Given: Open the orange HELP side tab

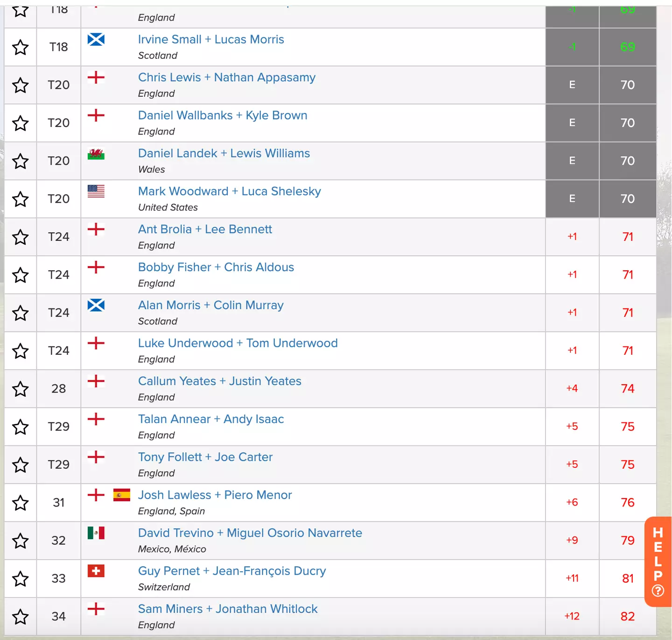Looking at the screenshot, I should point(658,562).
